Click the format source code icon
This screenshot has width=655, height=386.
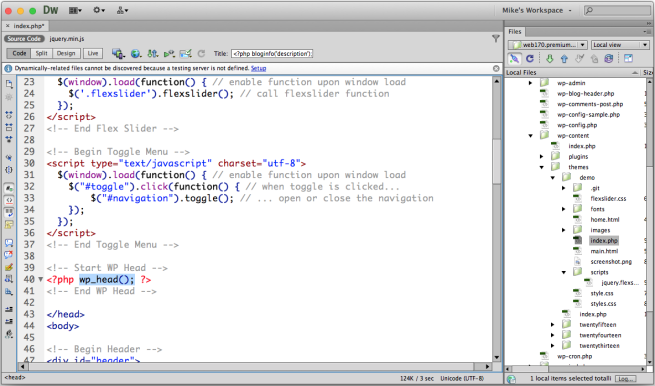[x=9, y=334]
